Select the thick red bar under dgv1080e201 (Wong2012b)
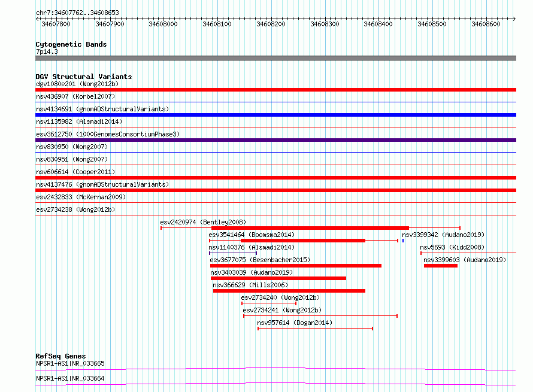 pos(275,90)
